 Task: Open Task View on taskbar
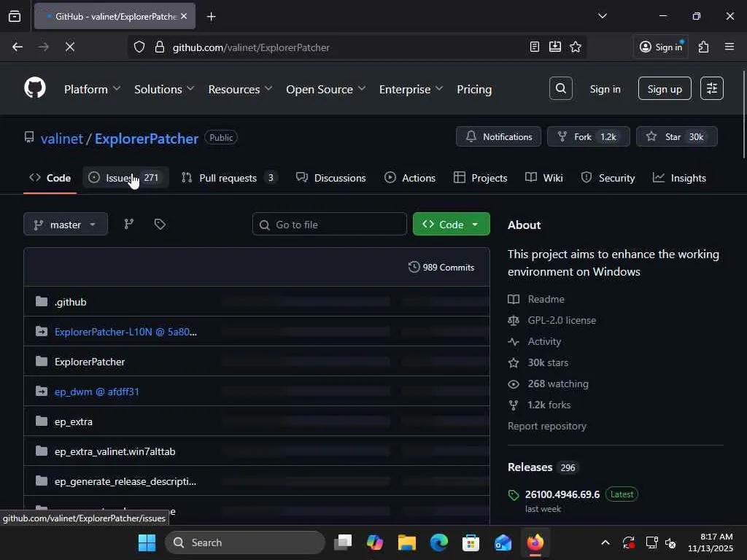click(x=343, y=542)
